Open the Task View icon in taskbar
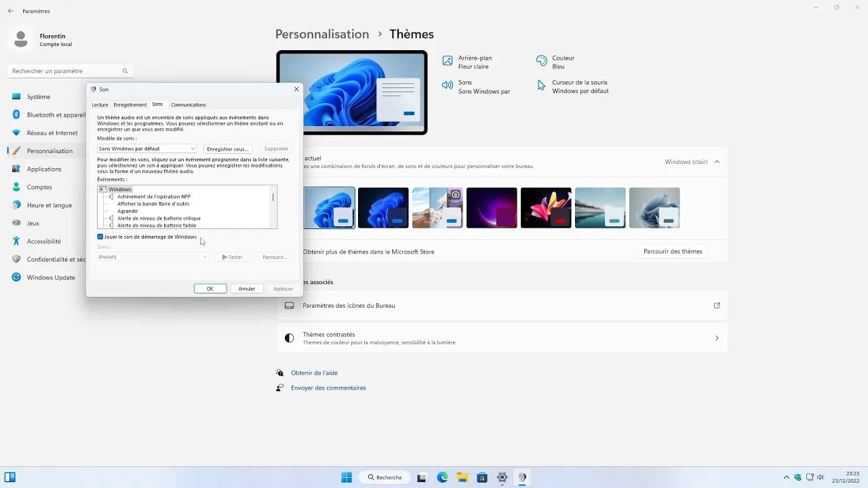Screen dimensions: 868x488 (422, 477)
